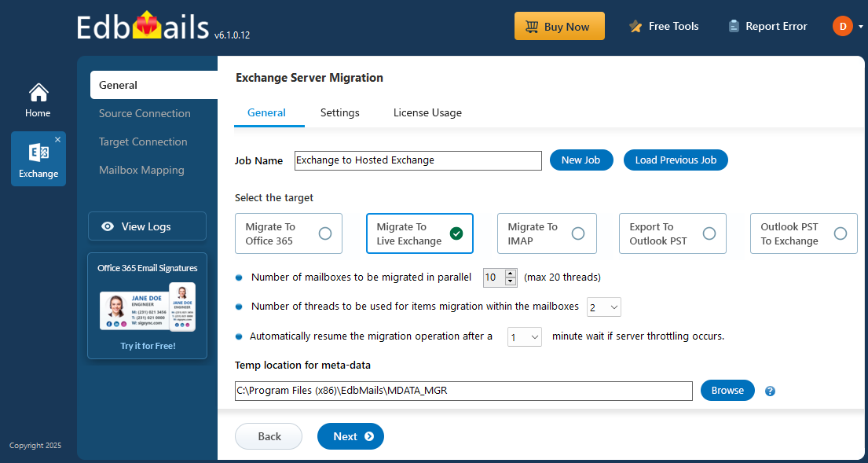Viewport: 868px width, 463px height.
Task: Open Free Tools from top bar
Action: coord(664,26)
